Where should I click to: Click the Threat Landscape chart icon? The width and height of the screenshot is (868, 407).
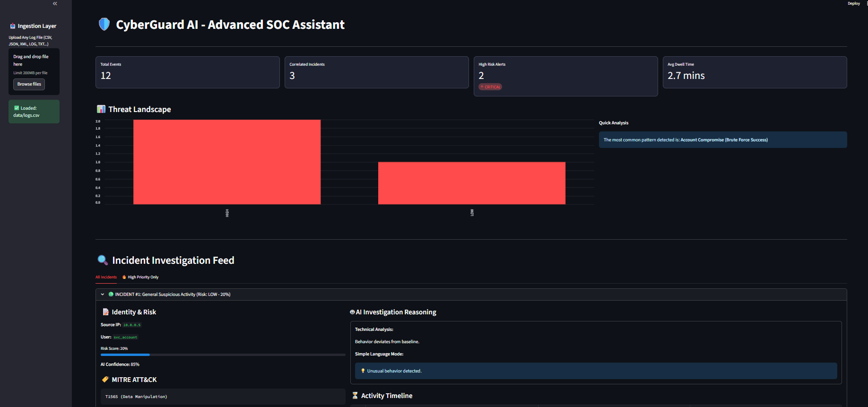coord(101,109)
